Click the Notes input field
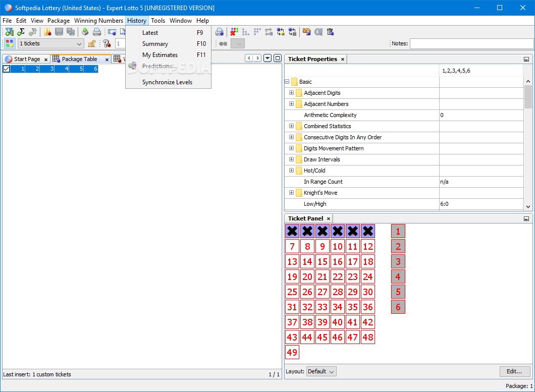Viewport: 535px width, 392px height. tap(471, 43)
